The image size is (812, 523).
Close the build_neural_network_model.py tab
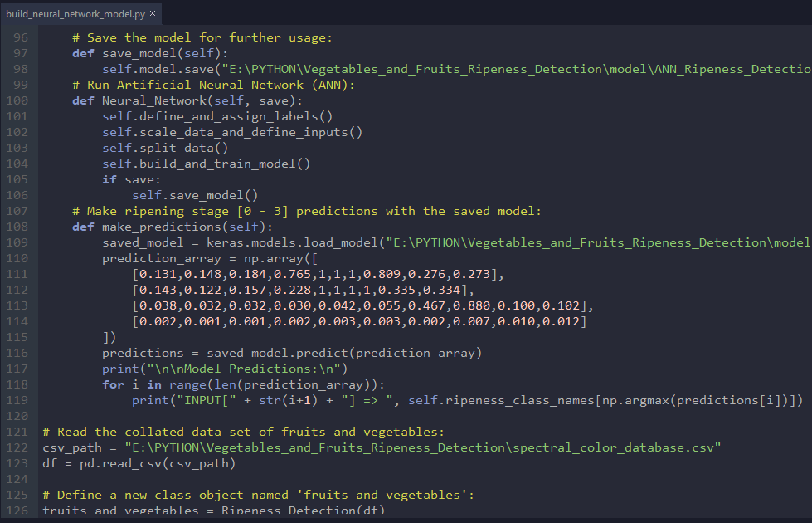point(153,13)
